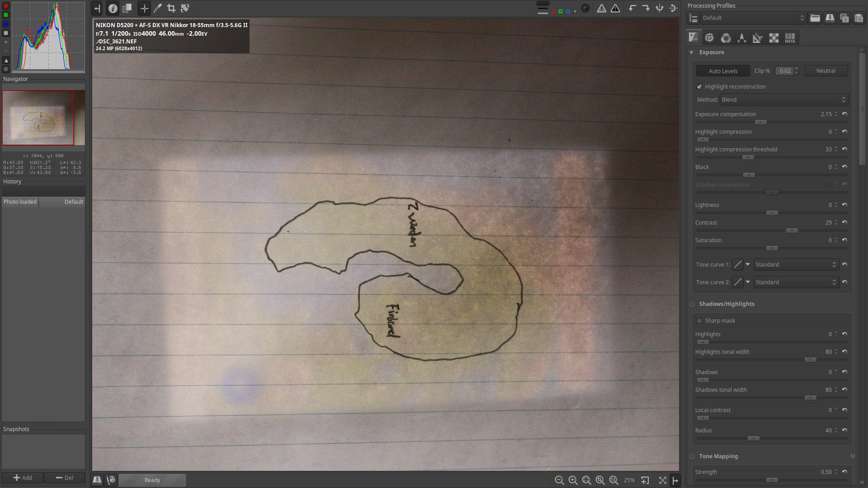
Task: Toggle the before/after view
Action: click(x=127, y=8)
